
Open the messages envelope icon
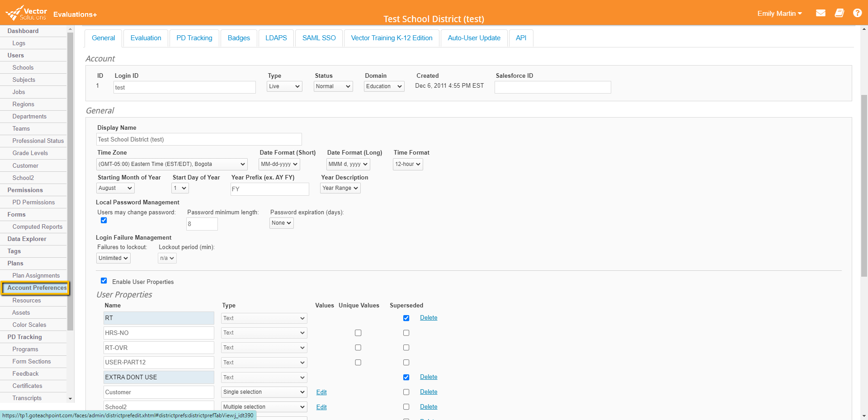click(x=821, y=13)
